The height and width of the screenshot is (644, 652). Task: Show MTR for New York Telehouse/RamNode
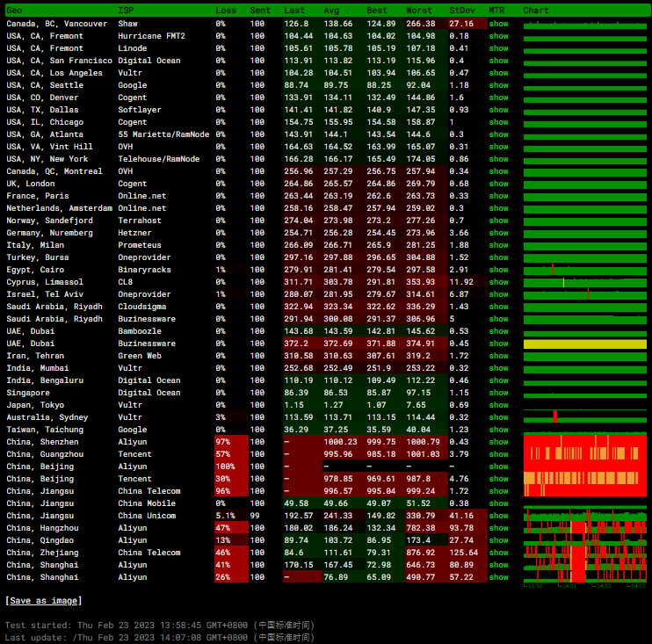[498, 159]
